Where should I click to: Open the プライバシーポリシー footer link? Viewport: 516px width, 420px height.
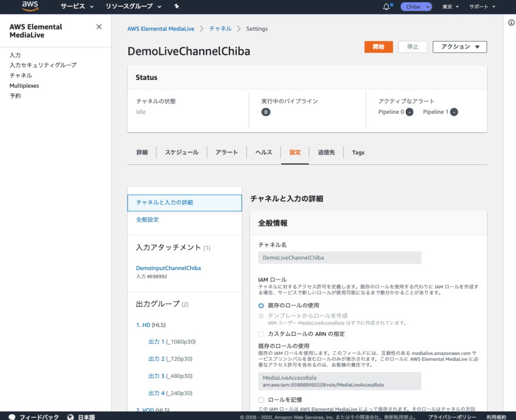[452, 417]
